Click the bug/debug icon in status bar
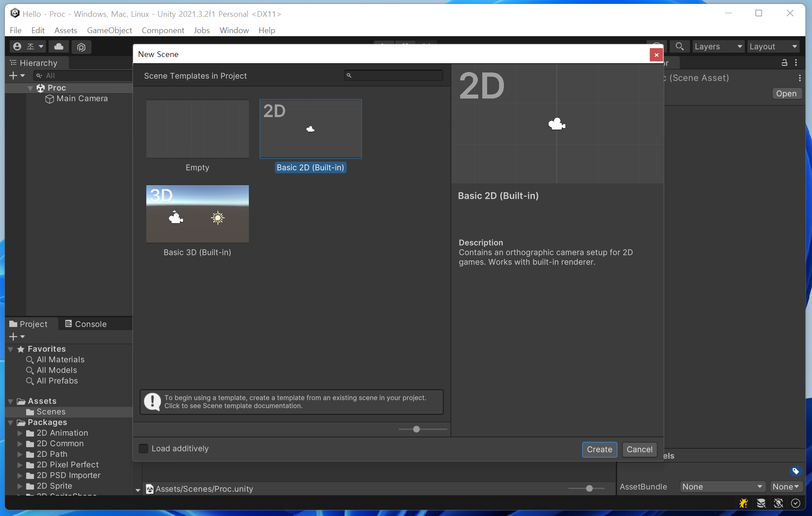812x516 pixels. [x=743, y=503]
